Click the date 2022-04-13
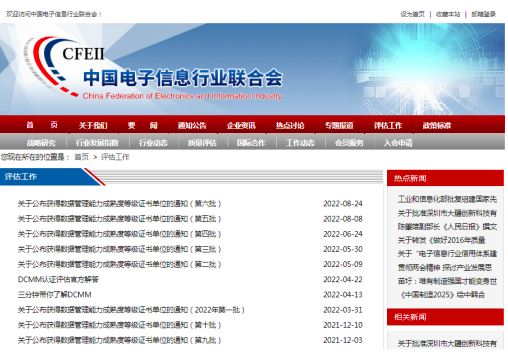508x360 pixels. (x=343, y=295)
